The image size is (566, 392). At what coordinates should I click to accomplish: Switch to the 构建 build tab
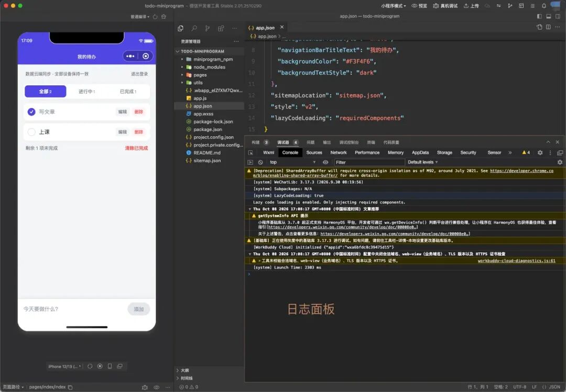[260, 142]
